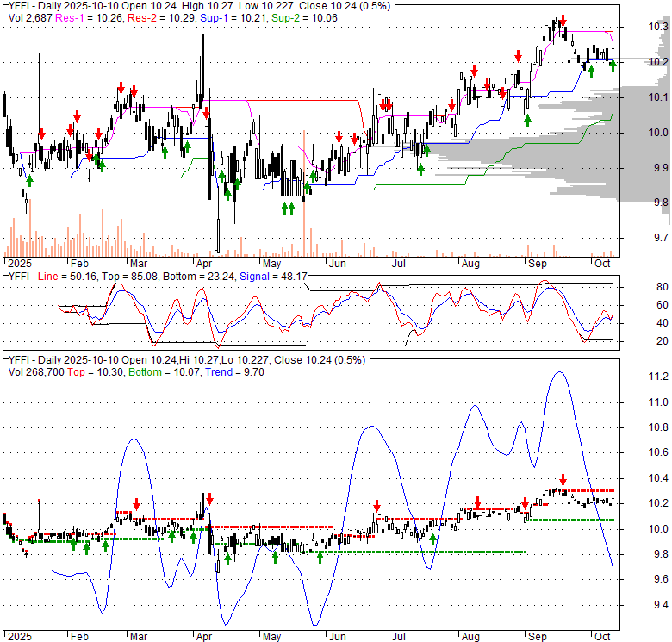Click the 'Line = 50.16' oscillator legend label
672x642 pixels.
67,277
